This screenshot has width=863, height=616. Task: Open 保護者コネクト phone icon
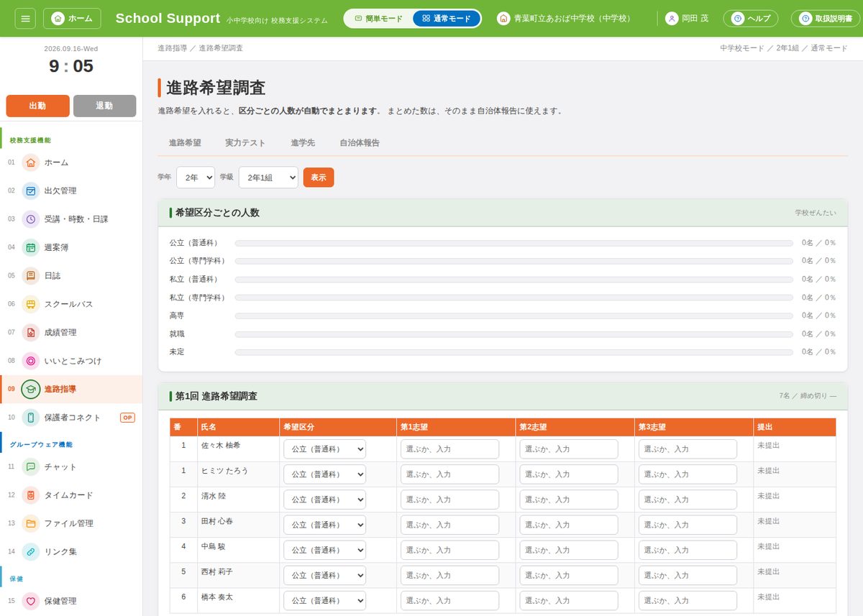(x=31, y=418)
